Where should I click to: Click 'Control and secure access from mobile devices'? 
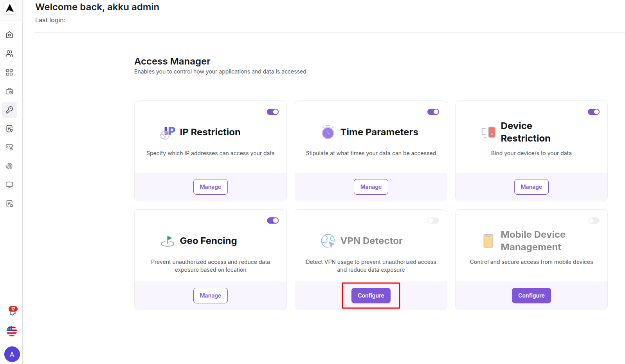tap(531, 262)
